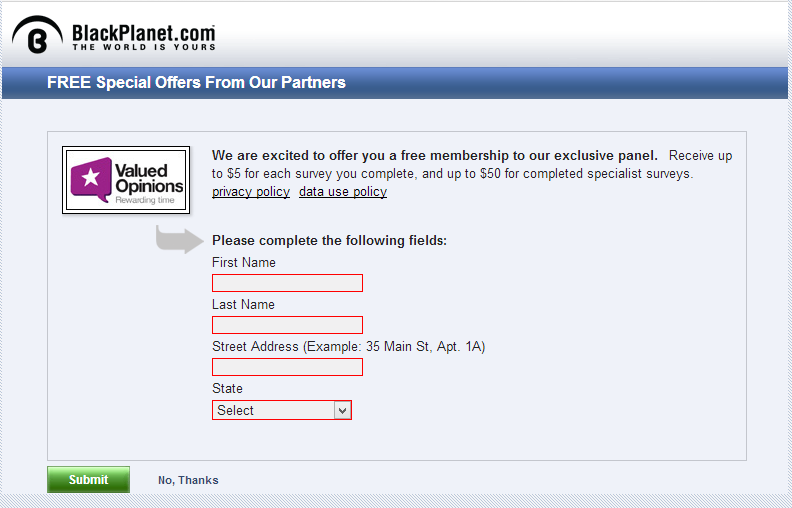Screen dimensions: 792x508
Task: Open the privacy policy link
Action: tap(251, 192)
